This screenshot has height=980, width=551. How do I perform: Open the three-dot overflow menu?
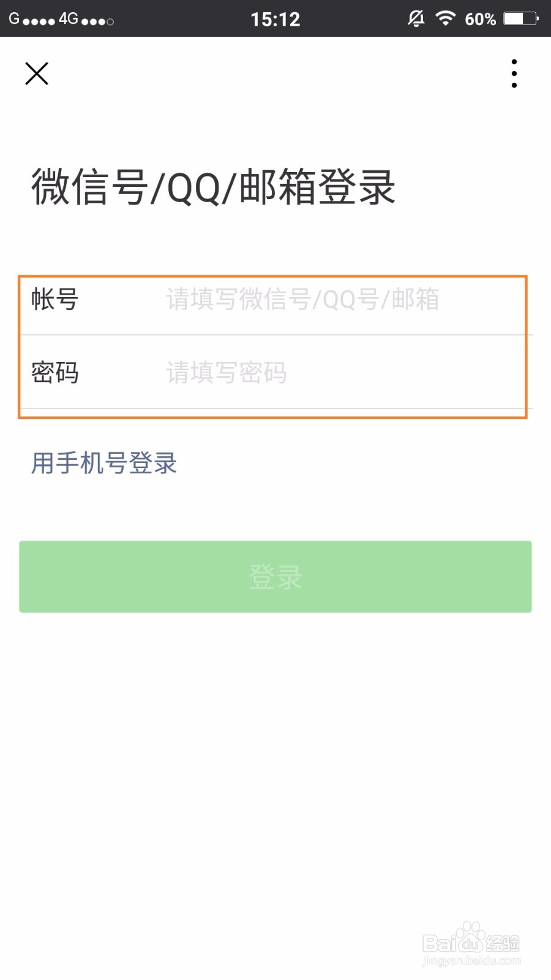point(514,73)
